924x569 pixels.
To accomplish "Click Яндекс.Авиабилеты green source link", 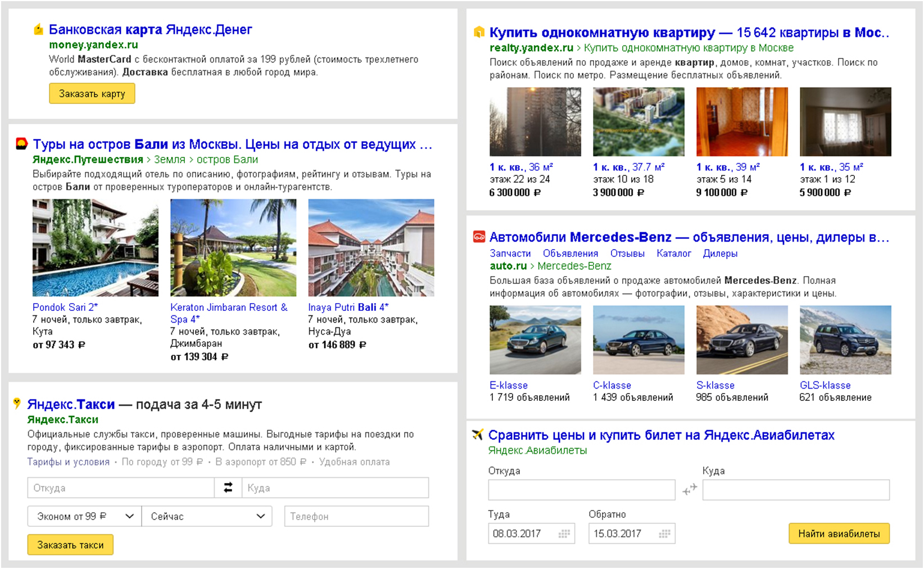I will click(x=537, y=450).
